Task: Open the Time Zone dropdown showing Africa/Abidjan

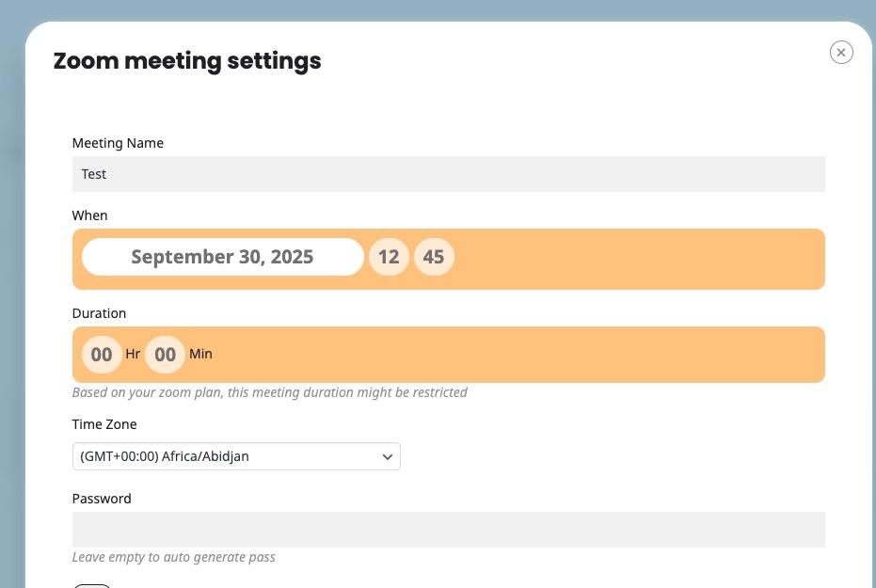Action: (x=236, y=456)
